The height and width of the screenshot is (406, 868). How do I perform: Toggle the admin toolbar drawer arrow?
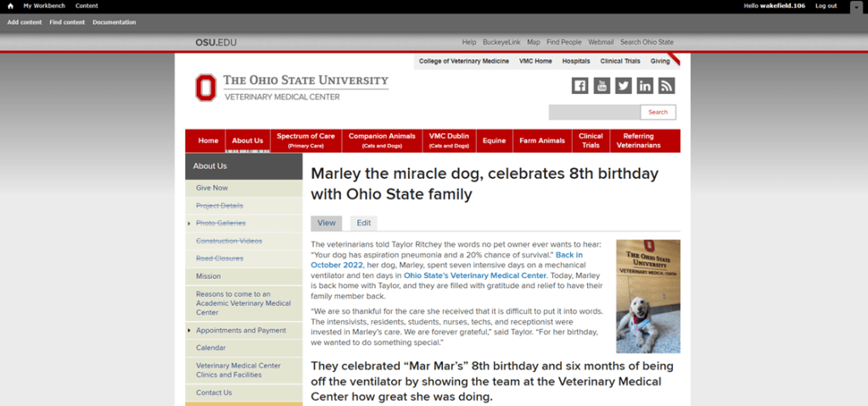coord(855,6)
